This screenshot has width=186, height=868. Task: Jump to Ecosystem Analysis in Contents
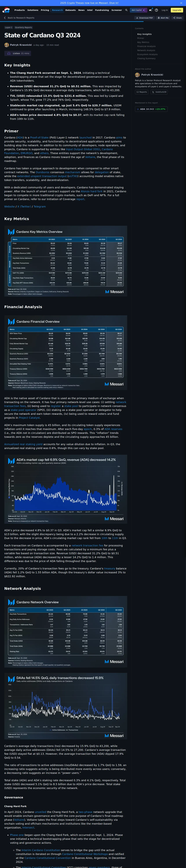pos(147,54)
